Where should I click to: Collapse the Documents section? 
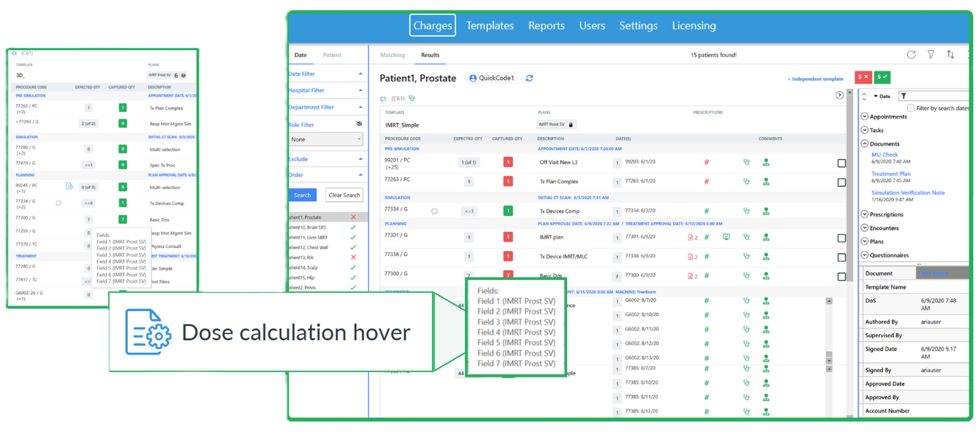pos(865,144)
